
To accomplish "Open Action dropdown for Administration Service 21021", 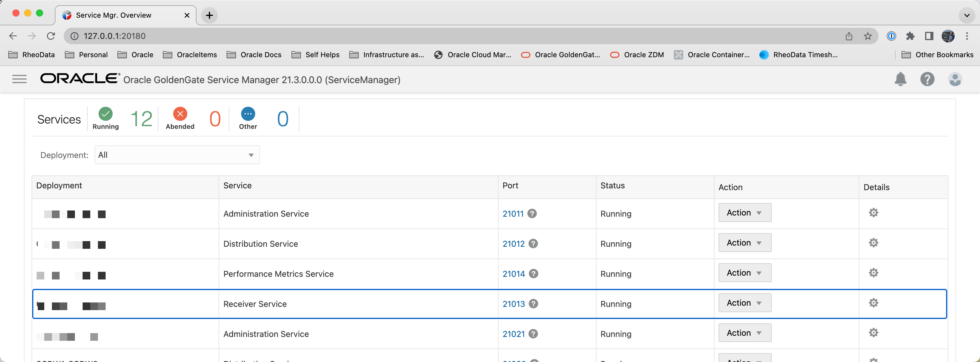I will tap(745, 333).
